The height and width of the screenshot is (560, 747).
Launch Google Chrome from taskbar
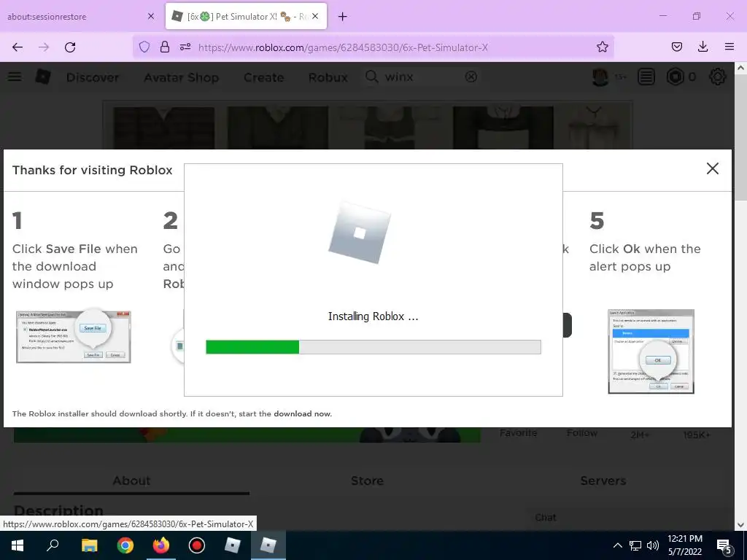coord(125,545)
